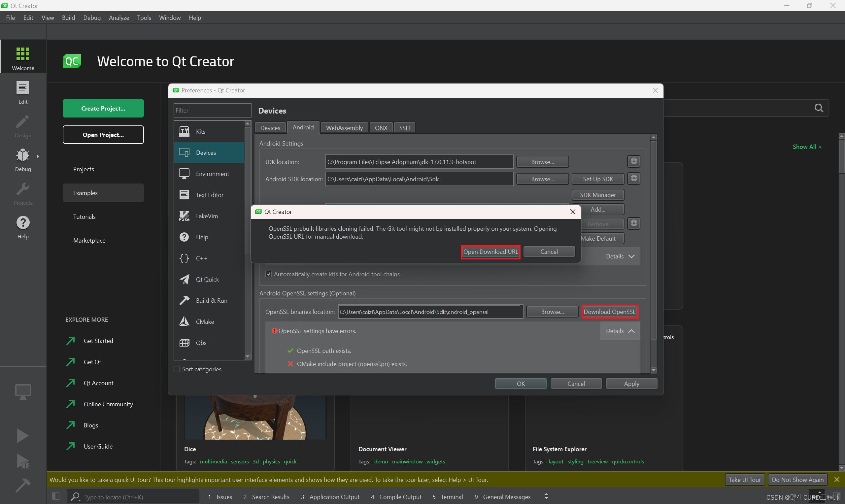Select Kits category in Preferences
The height and width of the screenshot is (504, 845).
[209, 131]
